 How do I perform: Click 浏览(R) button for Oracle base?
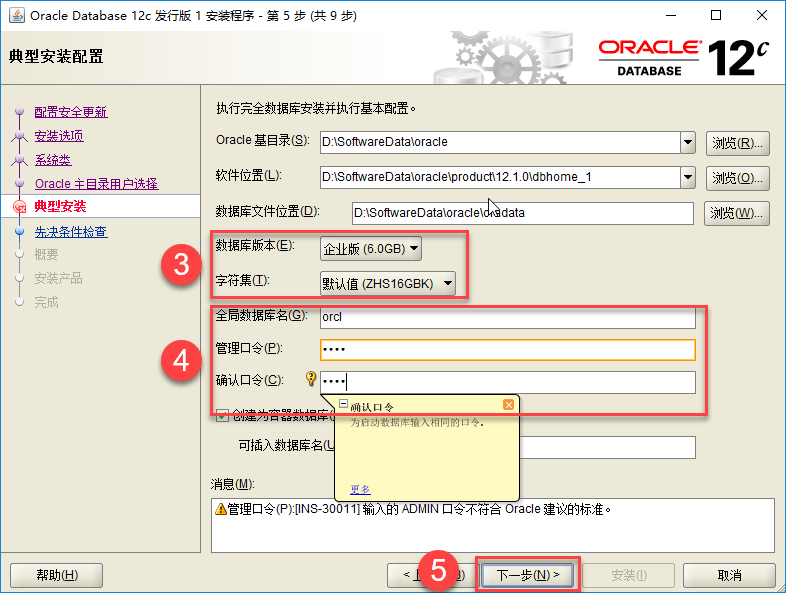pyautogui.click(x=737, y=143)
